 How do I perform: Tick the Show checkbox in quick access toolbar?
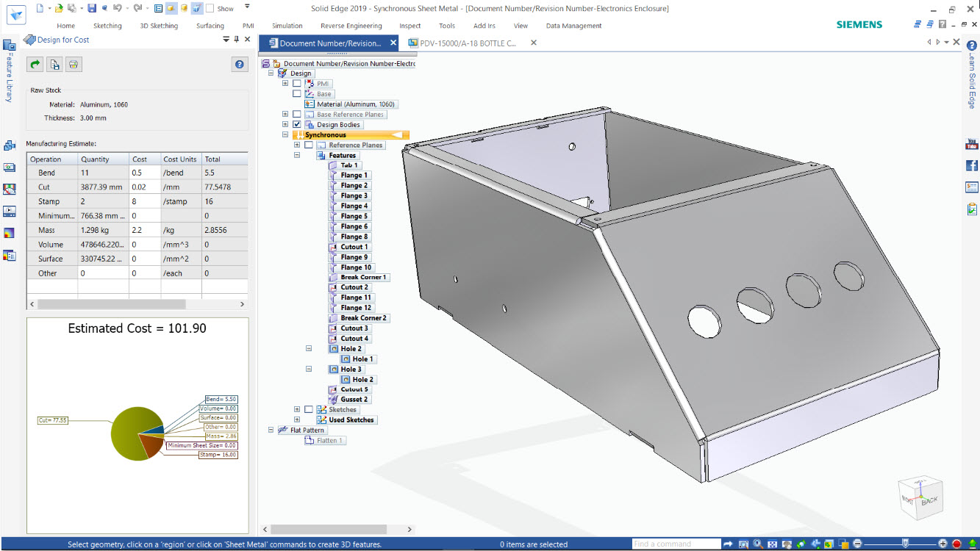point(210,9)
